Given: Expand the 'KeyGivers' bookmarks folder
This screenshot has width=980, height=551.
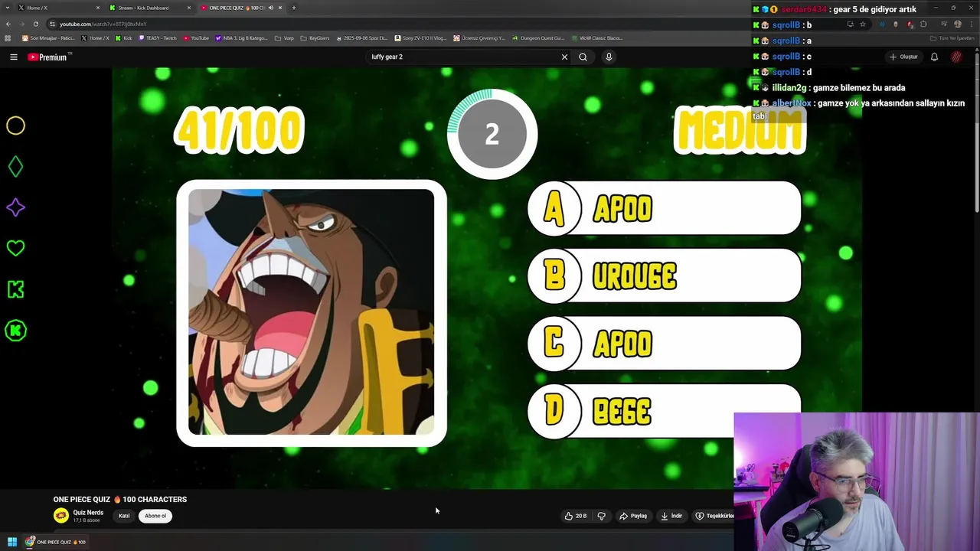Looking at the screenshot, I should point(315,37).
